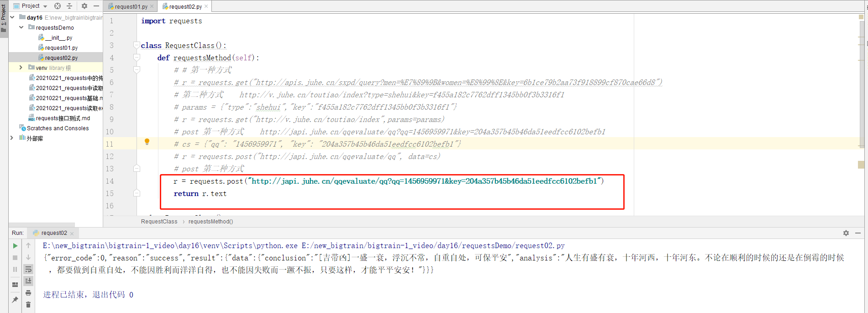The width and height of the screenshot is (868, 313).
Task: Collapse the requestsDemo folder
Action: pyautogui.click(x=21, y=27)
